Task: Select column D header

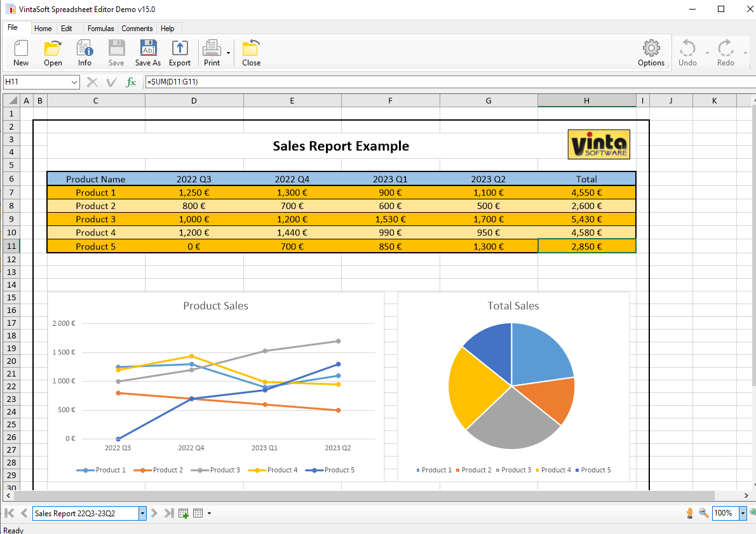Action: tap(194, 100)
